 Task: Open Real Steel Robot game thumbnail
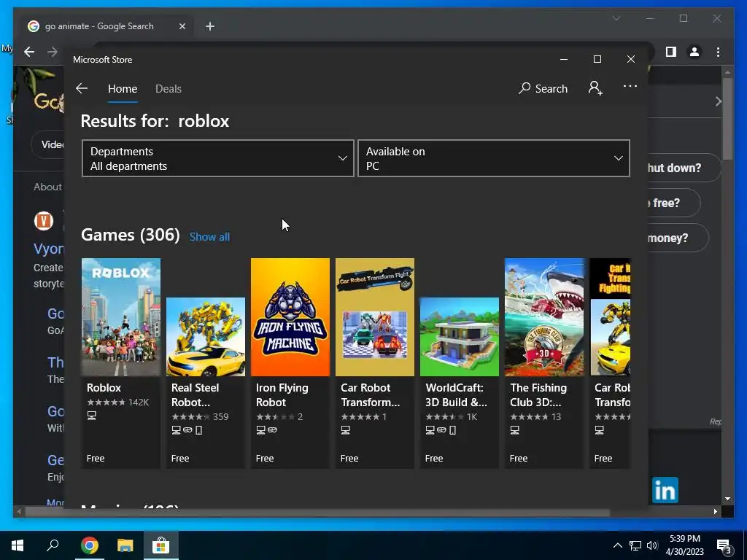click(206, 337)
